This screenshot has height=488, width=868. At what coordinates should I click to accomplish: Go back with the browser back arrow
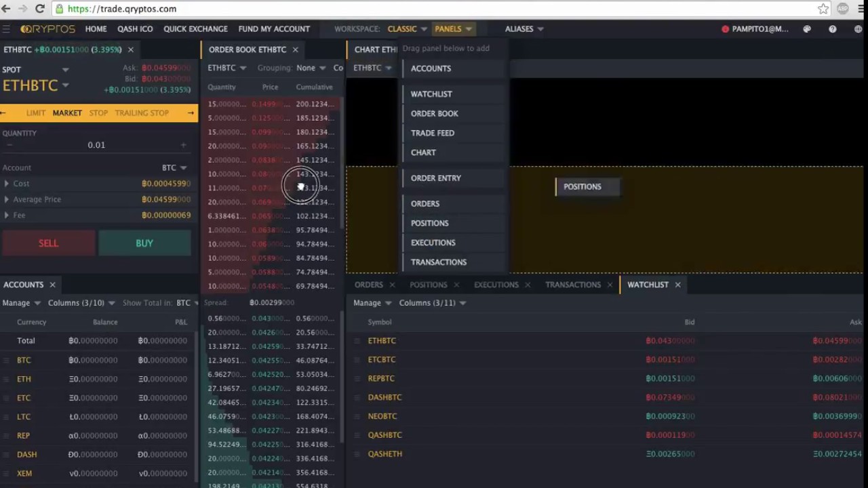6,9
